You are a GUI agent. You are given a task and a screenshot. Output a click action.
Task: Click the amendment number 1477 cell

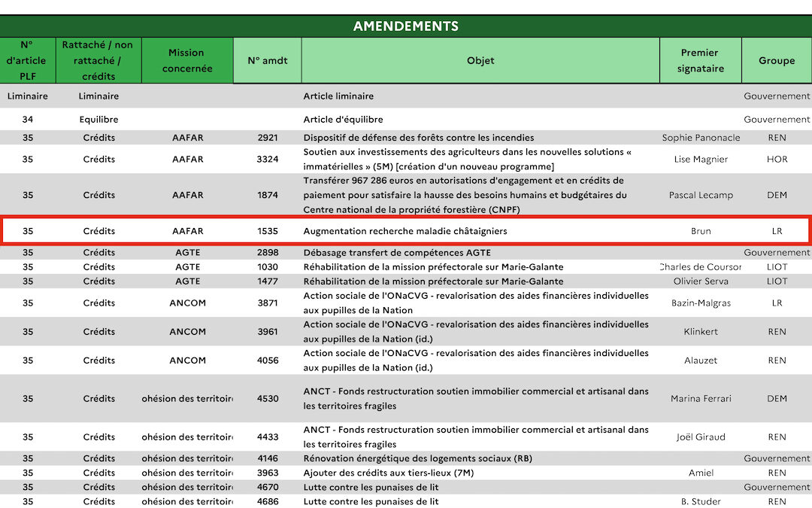(x=267, y=281)
